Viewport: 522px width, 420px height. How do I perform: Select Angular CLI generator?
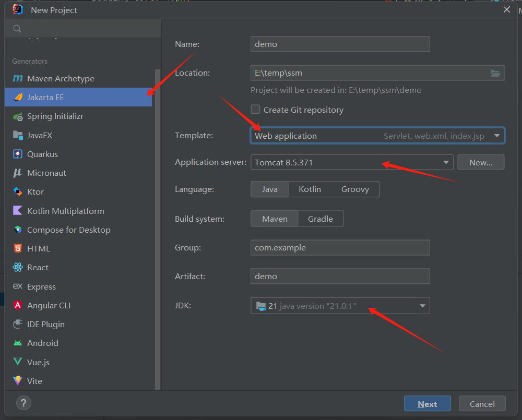pyautogui.click(x=78, y=305)
